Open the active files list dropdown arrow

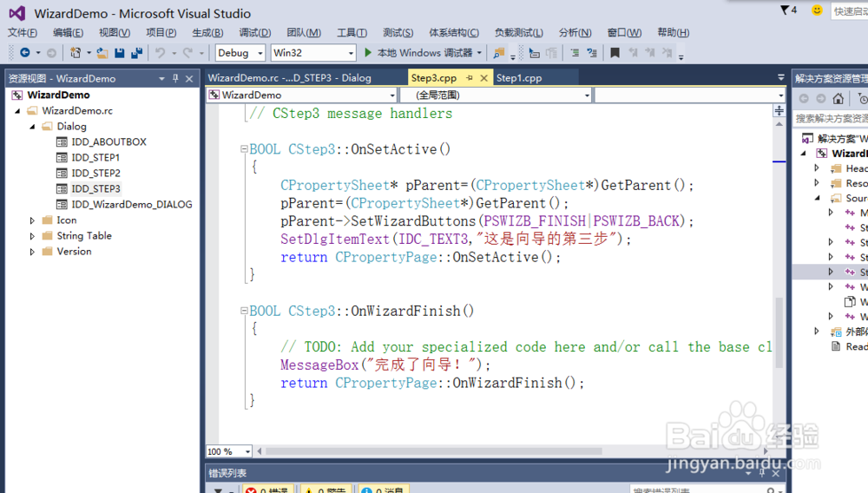(x=780, y=78)
